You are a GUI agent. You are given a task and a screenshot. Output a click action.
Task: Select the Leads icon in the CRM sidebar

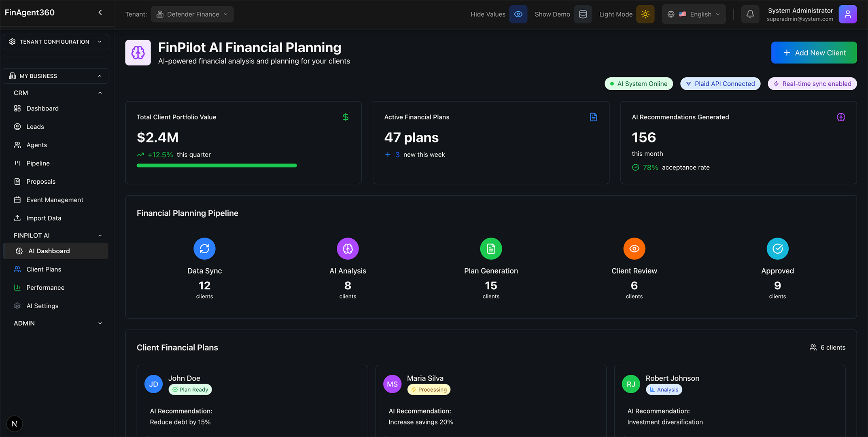pos(17,126)
